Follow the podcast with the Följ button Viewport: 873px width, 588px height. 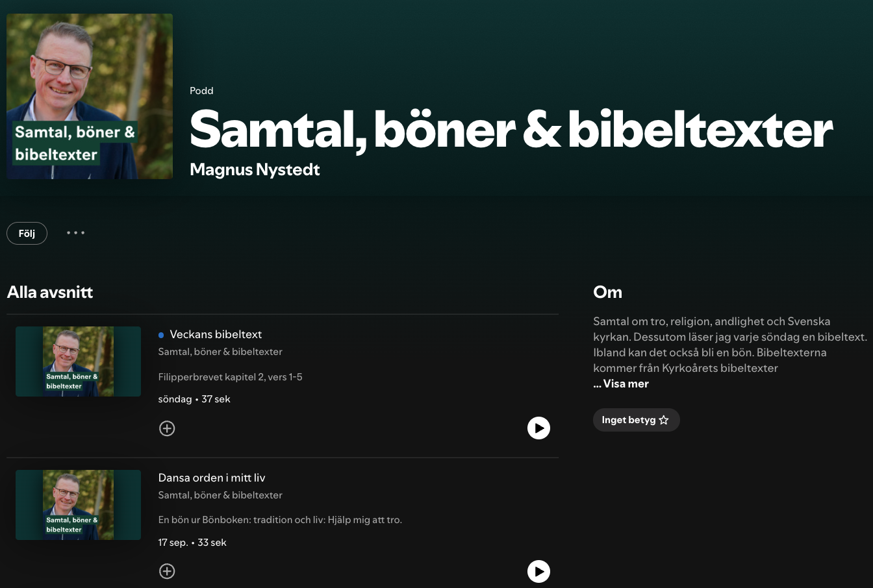coord(27,234)
